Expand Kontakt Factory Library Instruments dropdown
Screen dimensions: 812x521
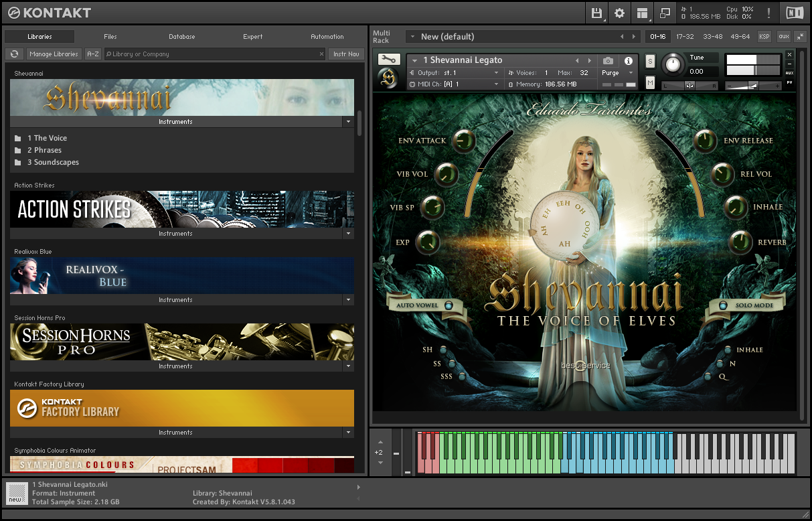[x=348, y=433]
